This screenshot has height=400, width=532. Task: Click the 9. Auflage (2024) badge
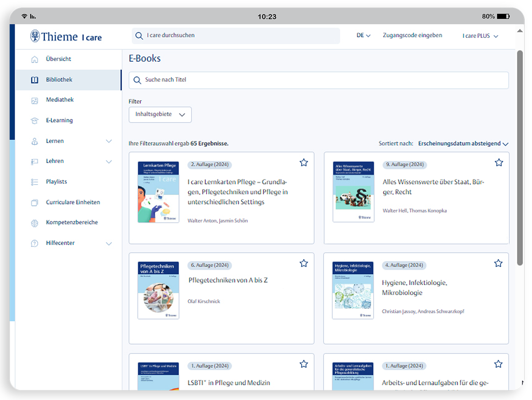pyautogui.click(x=405, y=165)
